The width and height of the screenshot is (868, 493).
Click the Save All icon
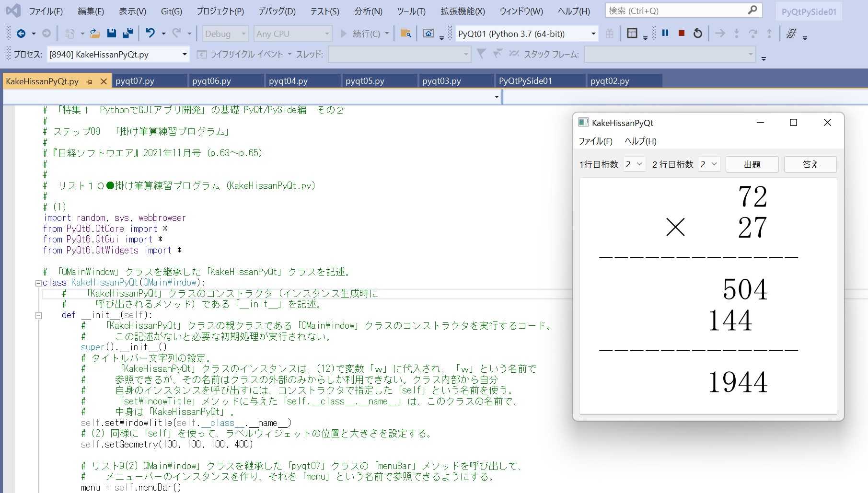click(127, 33)
